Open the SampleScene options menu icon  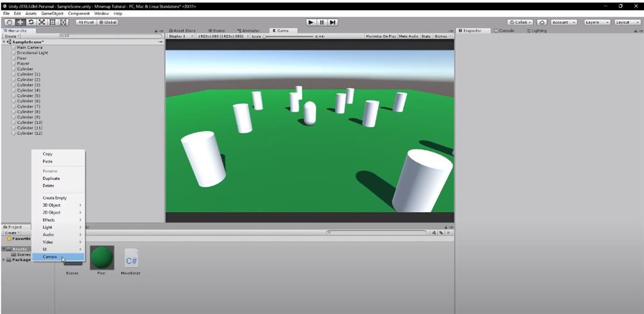coord(160,42)
